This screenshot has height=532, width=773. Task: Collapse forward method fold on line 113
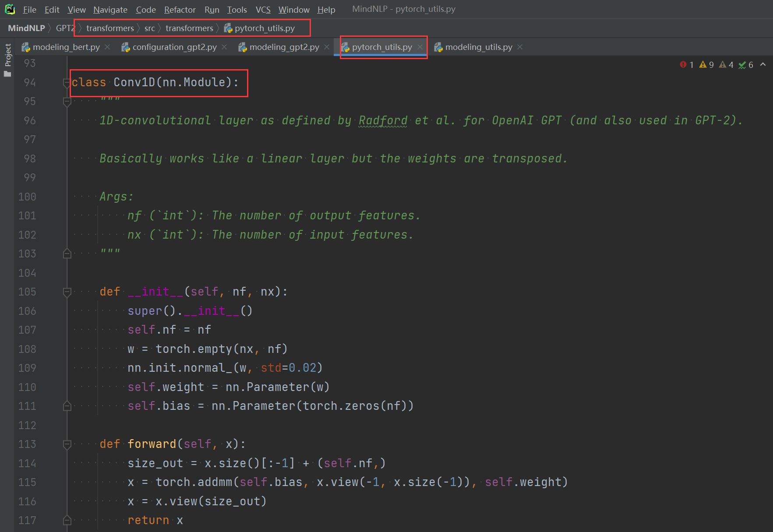(67, 444)
